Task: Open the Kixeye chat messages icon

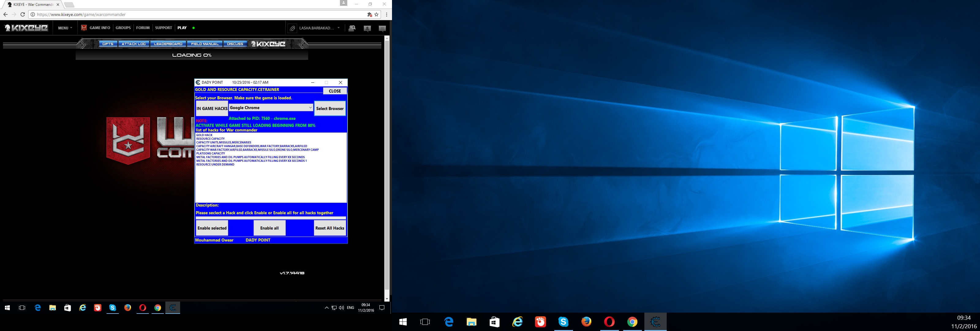Action: pos(382,28)
